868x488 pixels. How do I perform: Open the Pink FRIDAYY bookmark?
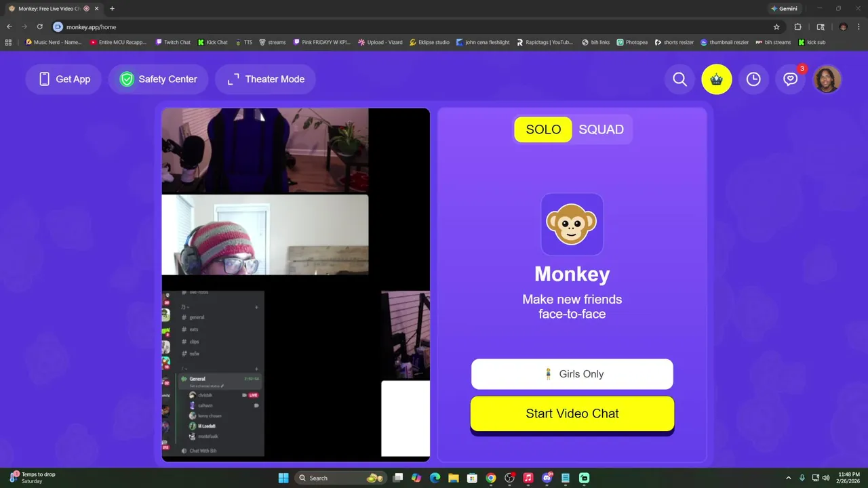point(322,42)
